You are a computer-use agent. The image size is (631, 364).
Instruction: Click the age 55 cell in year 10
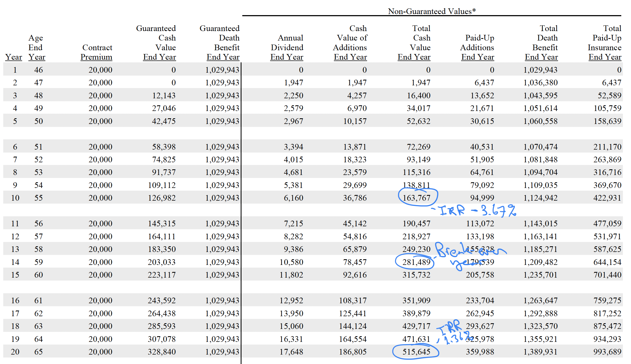click(38, 198)
